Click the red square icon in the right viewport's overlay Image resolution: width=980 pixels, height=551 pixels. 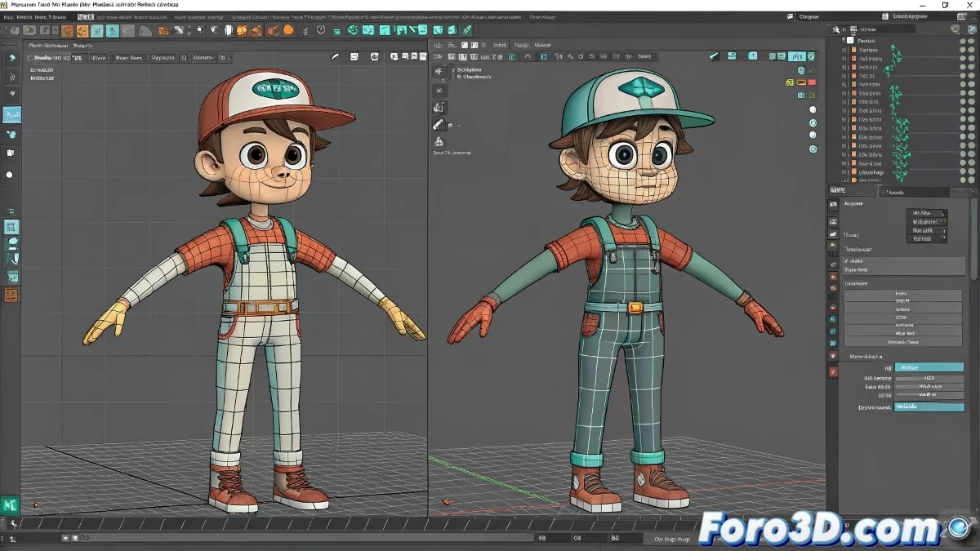pyautogui.click(x=812, y=82)
